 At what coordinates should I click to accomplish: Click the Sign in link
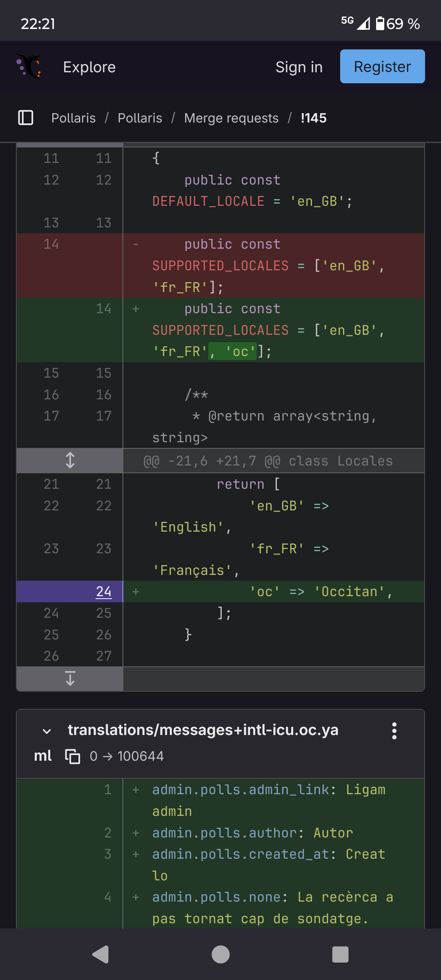click(299, 67)
